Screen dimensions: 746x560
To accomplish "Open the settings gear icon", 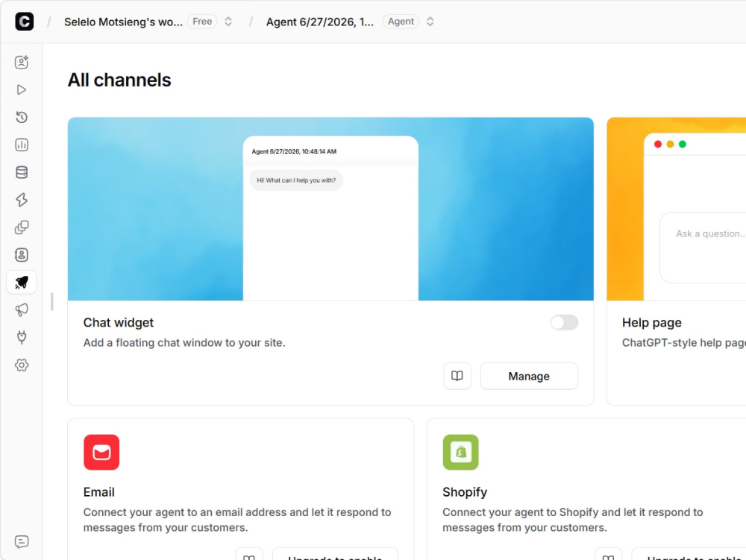I will pyautogui.click(x=22, y=365).
